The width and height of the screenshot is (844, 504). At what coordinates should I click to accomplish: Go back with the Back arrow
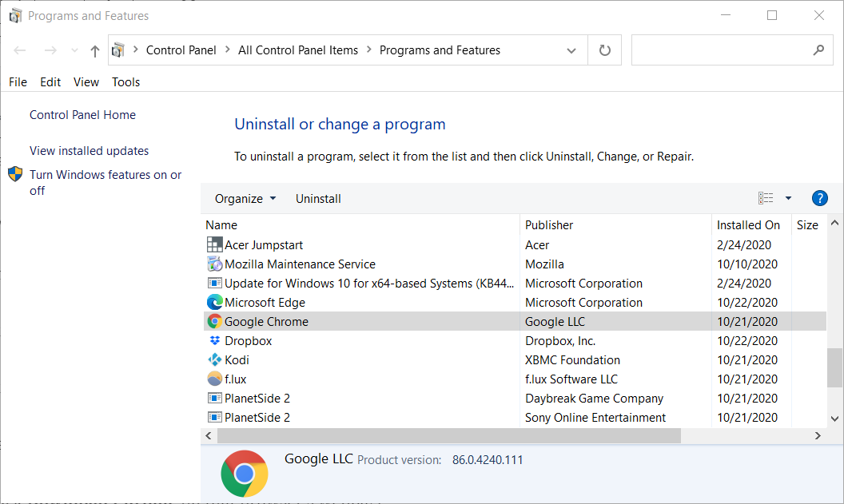coord(20,50)
